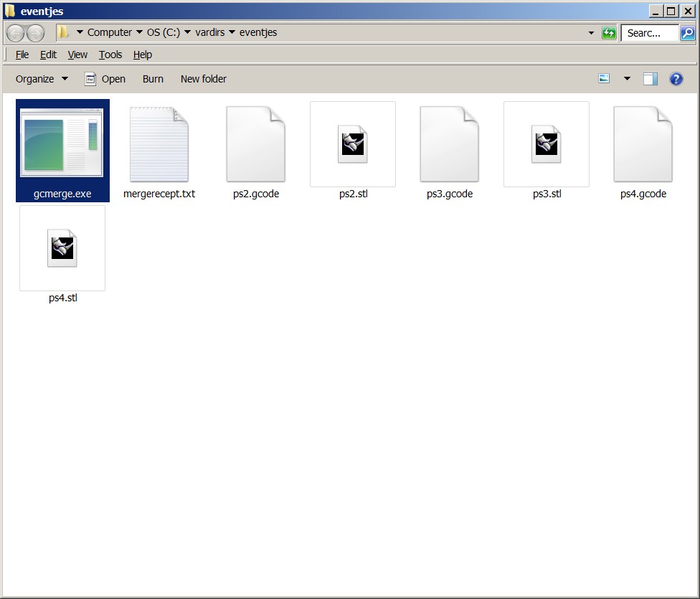Viewport: 700px width, 599px height.
Task: Click the ps2.stl file name label
Action: pyautogui.click(x=353, y=194)
